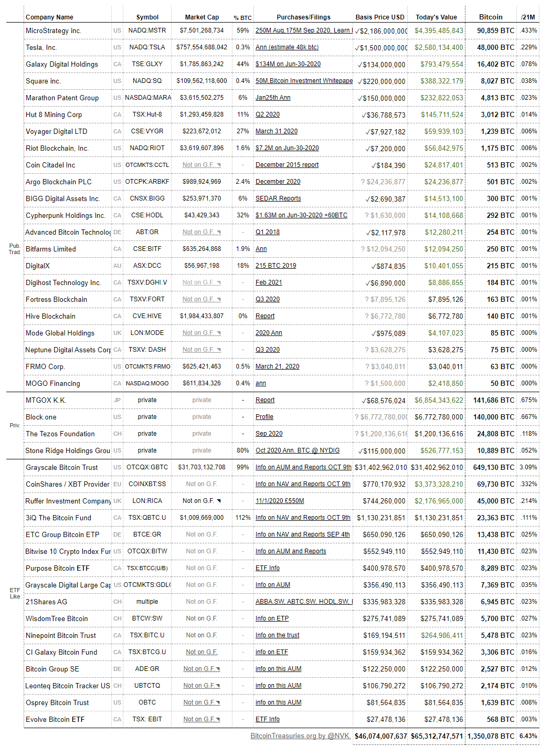551x756 pixels.
Task: Open Square '50M Bitcoin Investment Whitepaper' link
Action: pyautogui.click(x=304, y=81)
